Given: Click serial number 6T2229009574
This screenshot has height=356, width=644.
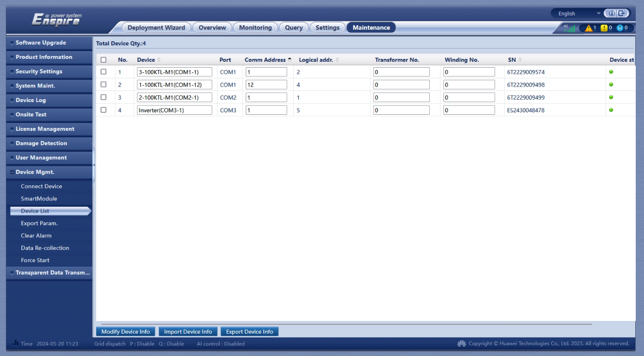Looking at the screenshot, I should coord(526,72).
